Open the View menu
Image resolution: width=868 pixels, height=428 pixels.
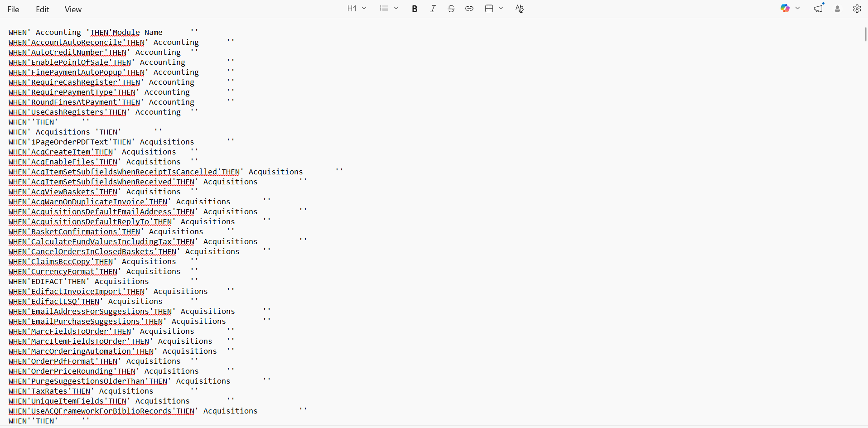(x=73, y=10)
